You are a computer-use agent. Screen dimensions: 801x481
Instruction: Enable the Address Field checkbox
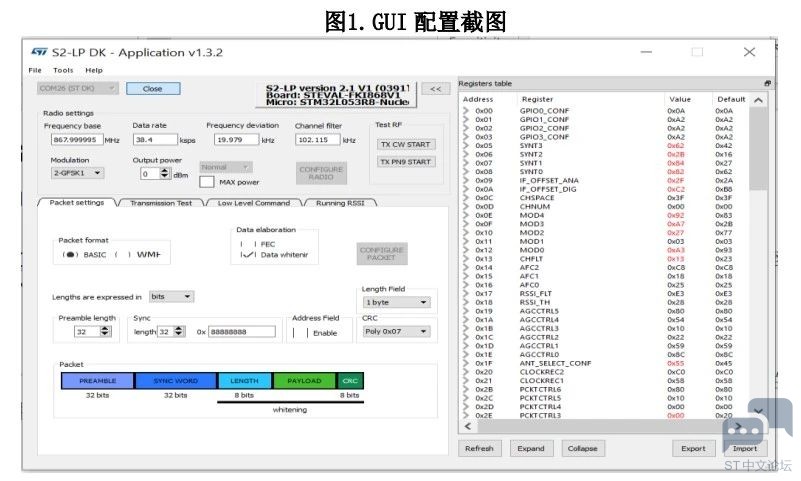300,333
